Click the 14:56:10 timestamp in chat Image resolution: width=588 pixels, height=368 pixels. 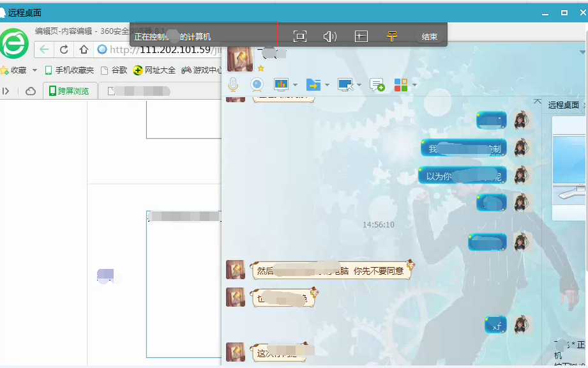coord(379,225)
